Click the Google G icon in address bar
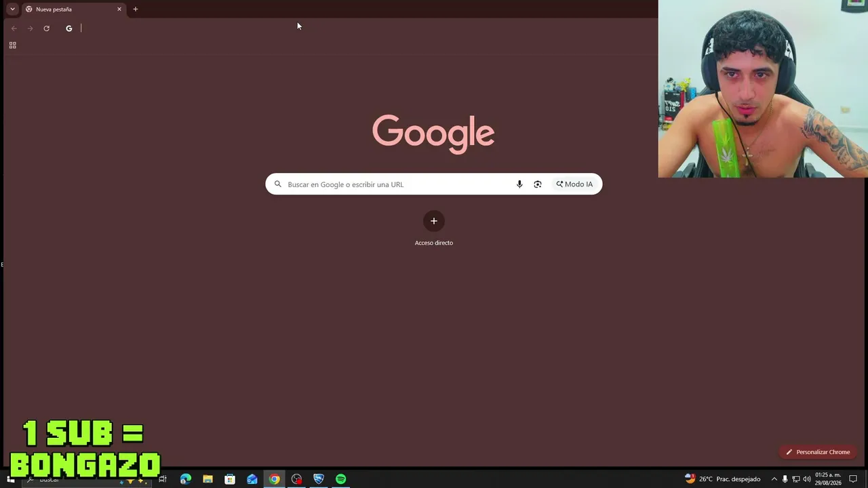Image resolution: width=868 pixels, height=488 pixels. pyautogui.click(x=68, y=28)
